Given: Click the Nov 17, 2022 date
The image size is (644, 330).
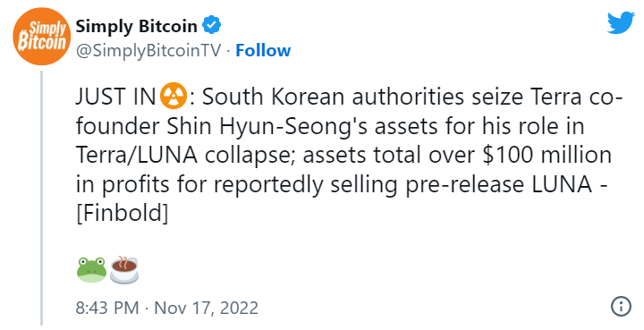Looking at the screenshot, I should [x=207, y=308].
